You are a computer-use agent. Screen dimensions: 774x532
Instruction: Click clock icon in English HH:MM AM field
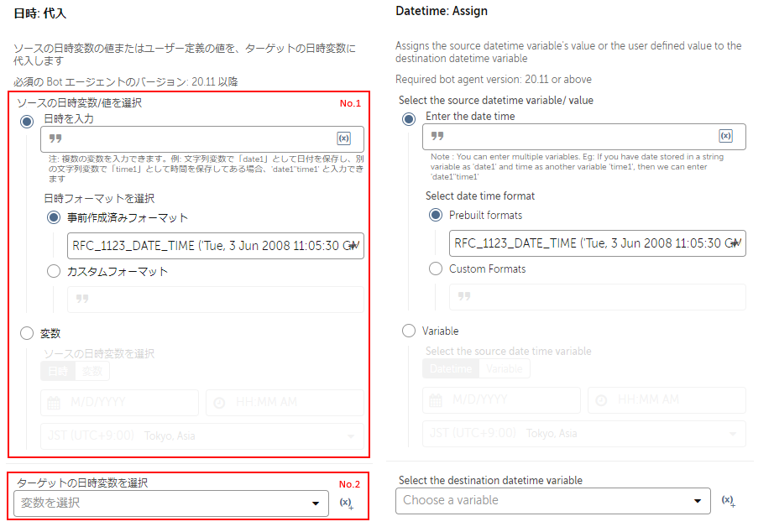coord(602,400)
